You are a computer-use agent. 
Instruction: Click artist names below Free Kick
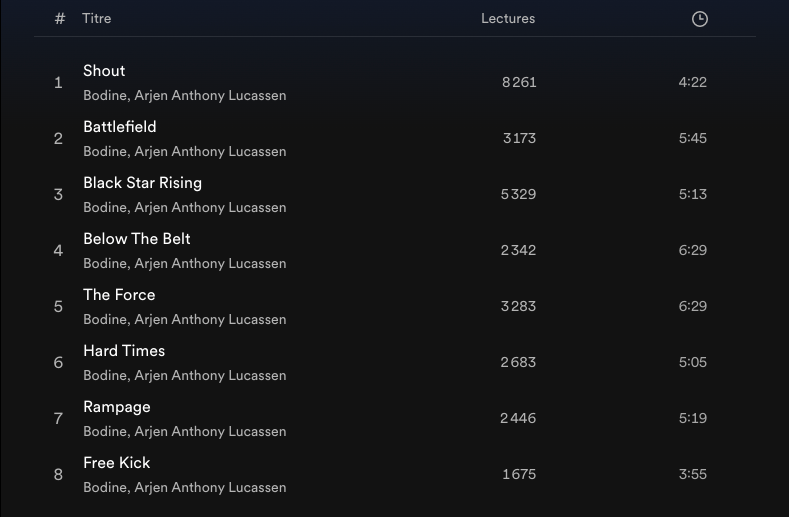(x=185, y=488)
